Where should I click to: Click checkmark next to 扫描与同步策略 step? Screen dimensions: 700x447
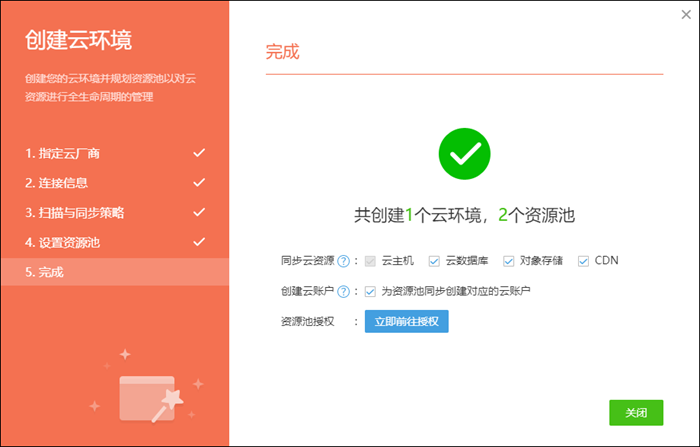(x=199, y=212)
